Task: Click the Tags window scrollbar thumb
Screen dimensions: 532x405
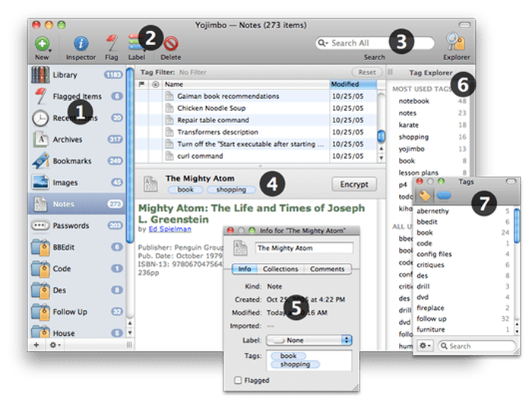Action: [516, 226]
